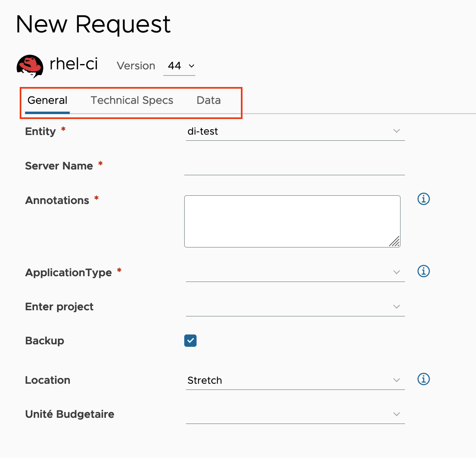
Task: Open the Location dropdown set to Stretch
Action: coord(295,380)
